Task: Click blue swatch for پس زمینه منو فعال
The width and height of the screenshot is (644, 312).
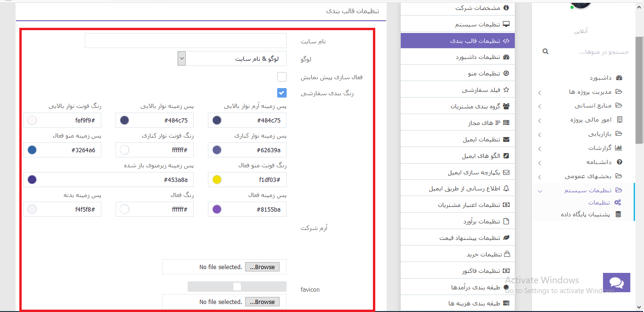Action: click(32, 150)
